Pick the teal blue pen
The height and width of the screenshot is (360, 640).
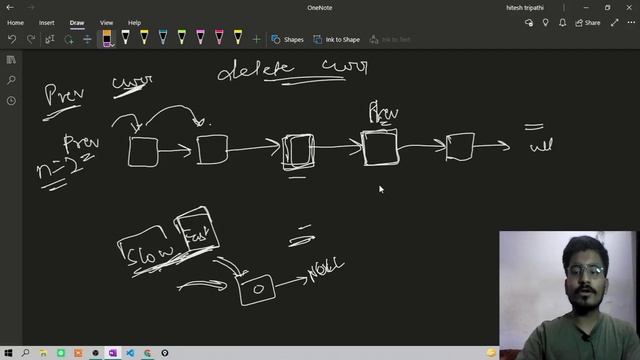pyautogui.click(x=163, y=38)
